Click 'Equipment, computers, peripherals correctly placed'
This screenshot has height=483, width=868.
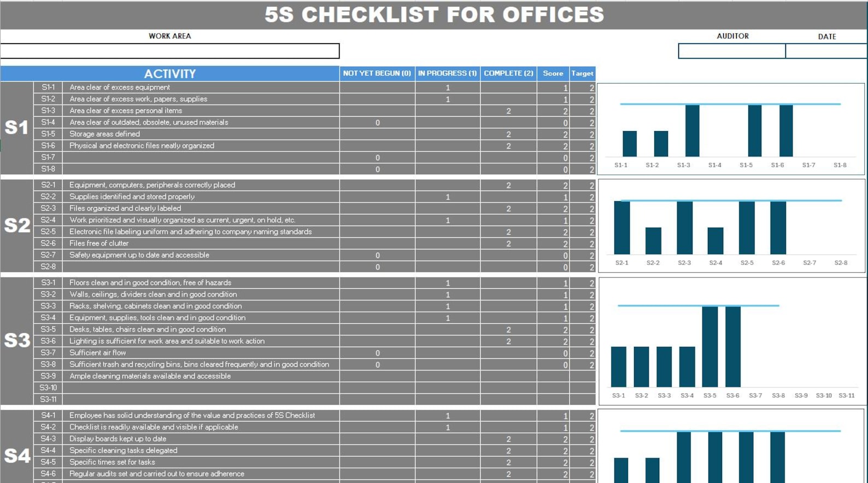[201, 185]
